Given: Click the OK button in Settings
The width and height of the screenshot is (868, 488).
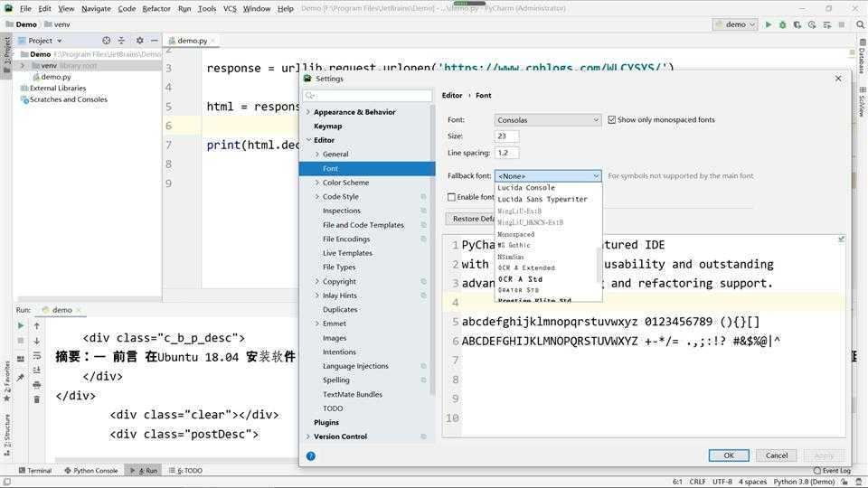Looking at the screenshot, I should (x=728, y=455).
